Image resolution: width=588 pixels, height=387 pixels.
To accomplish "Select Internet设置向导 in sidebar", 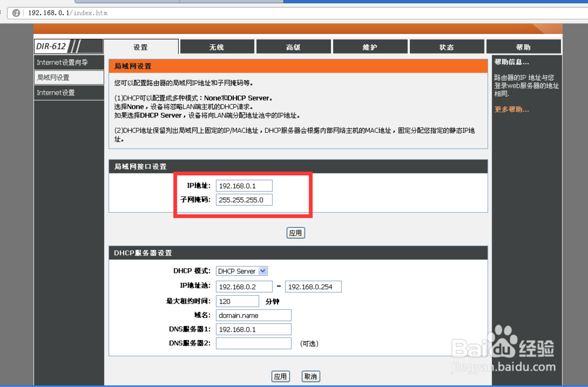I will [69, 62].
